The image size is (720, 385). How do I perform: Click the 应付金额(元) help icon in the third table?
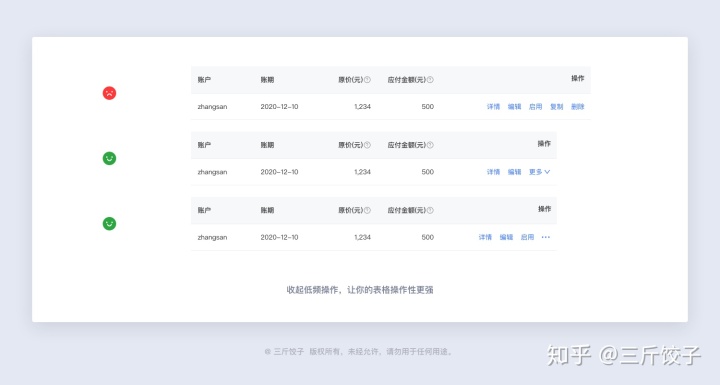tap(430, 210)
